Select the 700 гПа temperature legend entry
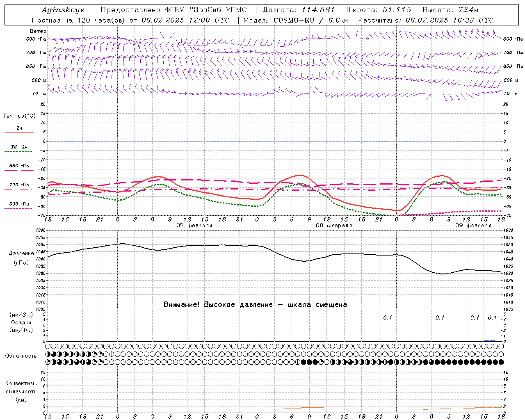Image resolution: width=525 pixels, height=420 pixels. click(19, 185)
